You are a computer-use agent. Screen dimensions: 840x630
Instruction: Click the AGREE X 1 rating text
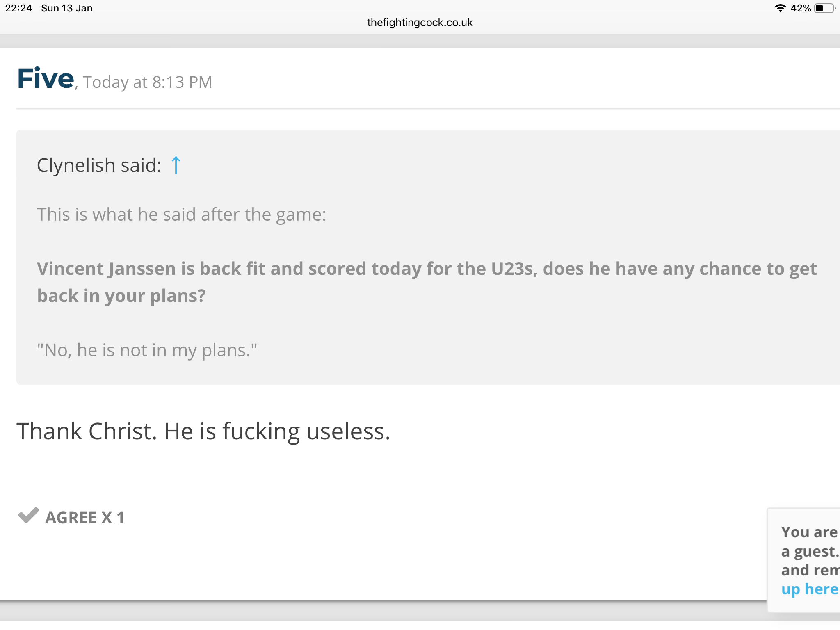click(x=85, y=518)
